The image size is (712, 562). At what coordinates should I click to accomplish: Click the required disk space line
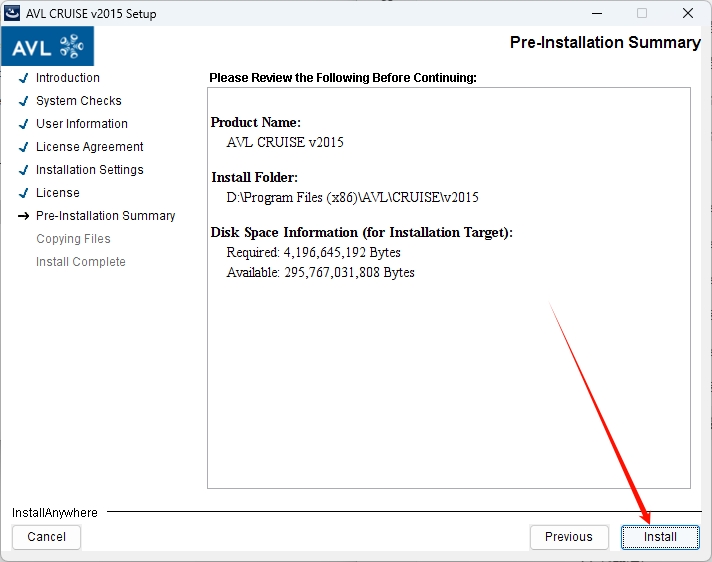pyautogui.click(x=313, y=253)
